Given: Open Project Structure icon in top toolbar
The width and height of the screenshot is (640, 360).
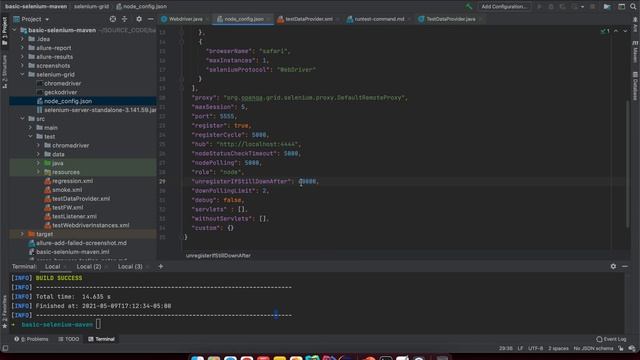Looking at the screenshot, I should click(x=607, y=7).
